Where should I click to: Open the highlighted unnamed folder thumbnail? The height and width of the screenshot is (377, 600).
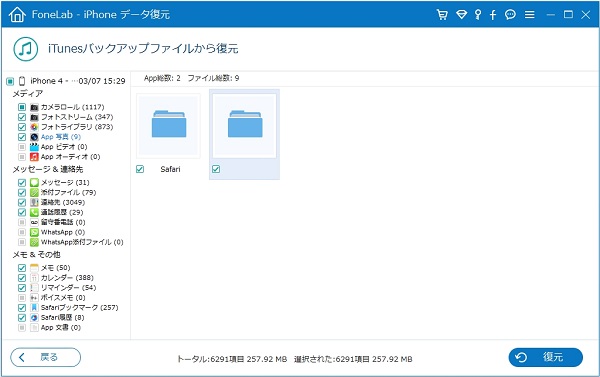tap(245, 126)
